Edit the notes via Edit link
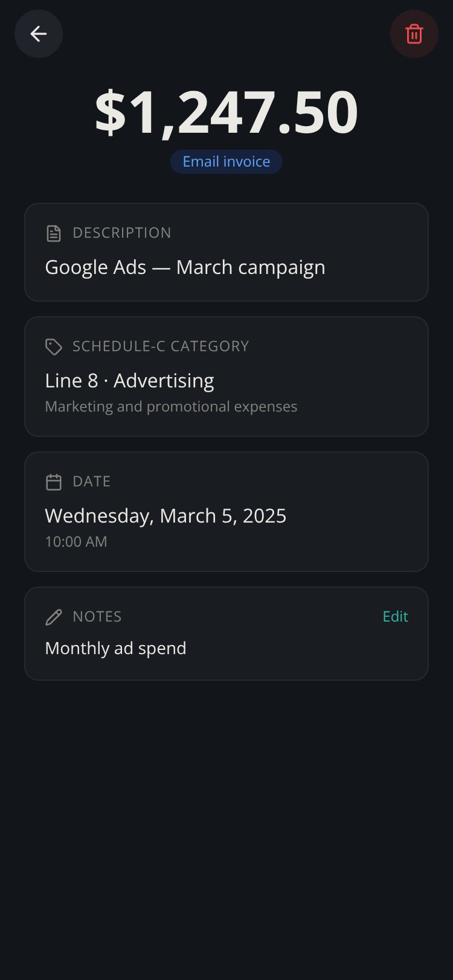The height and width of the screenshot is (980, 453). click(396, 616)
